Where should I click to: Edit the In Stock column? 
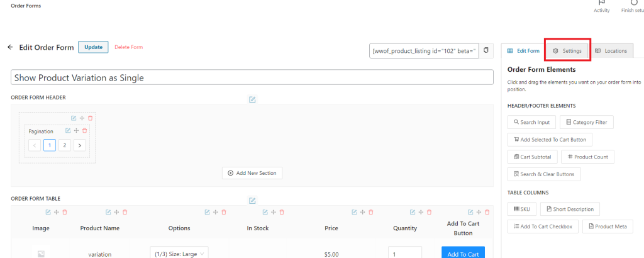265,213
